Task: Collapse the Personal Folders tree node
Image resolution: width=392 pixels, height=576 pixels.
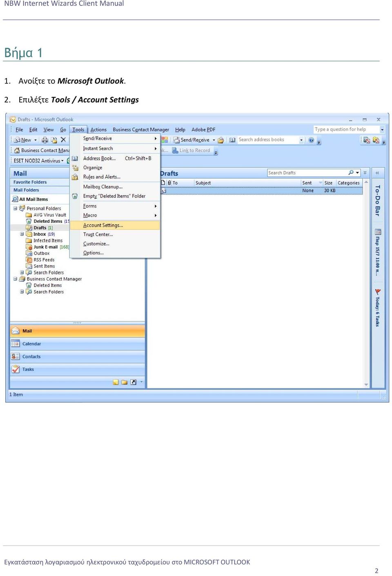Action: click(15, 208)
